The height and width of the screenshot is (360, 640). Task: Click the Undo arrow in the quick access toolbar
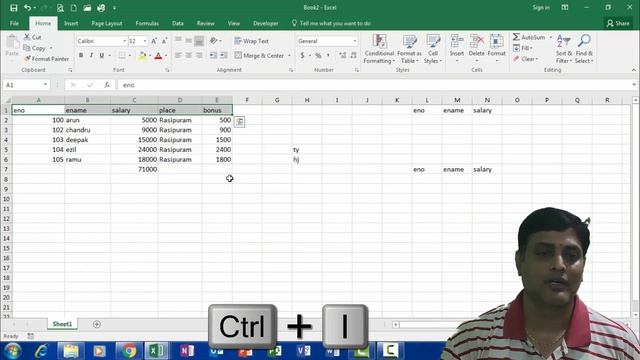point(27,8)
